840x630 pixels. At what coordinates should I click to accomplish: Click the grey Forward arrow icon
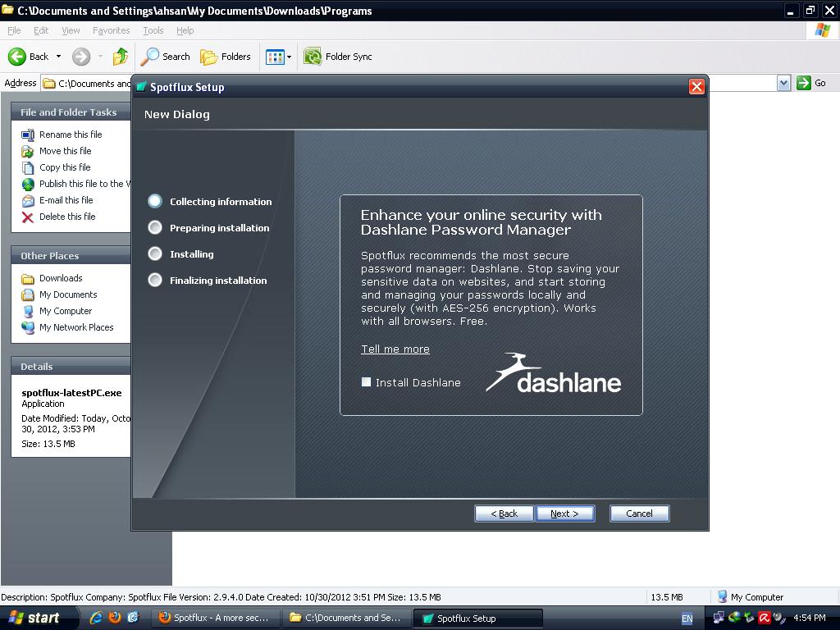tap(81, 57)
